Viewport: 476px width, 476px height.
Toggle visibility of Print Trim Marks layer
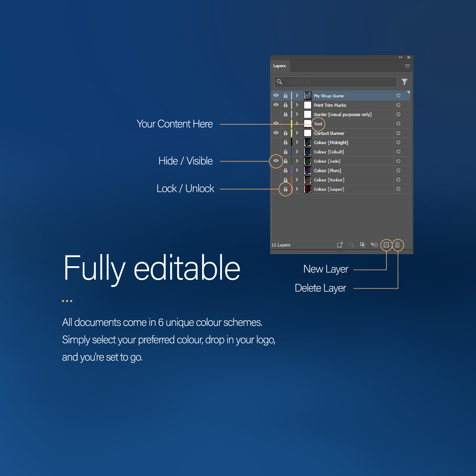[276, 105]
